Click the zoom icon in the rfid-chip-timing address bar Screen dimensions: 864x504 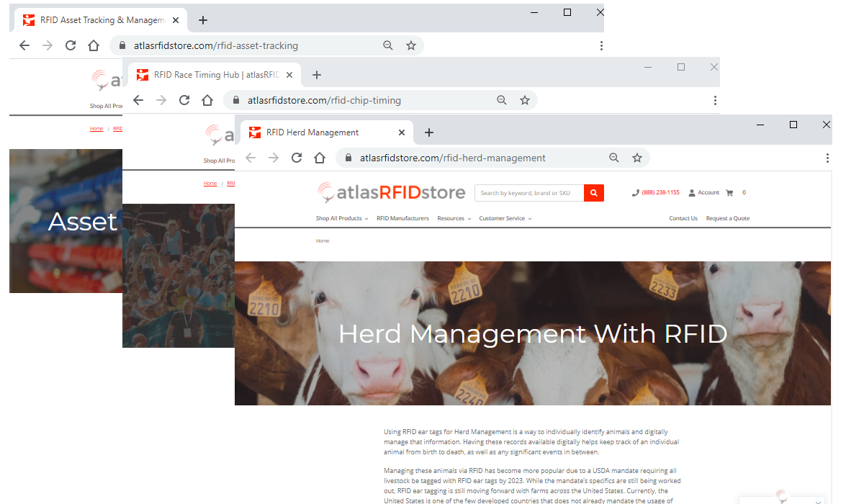click(x=502, y=100)
